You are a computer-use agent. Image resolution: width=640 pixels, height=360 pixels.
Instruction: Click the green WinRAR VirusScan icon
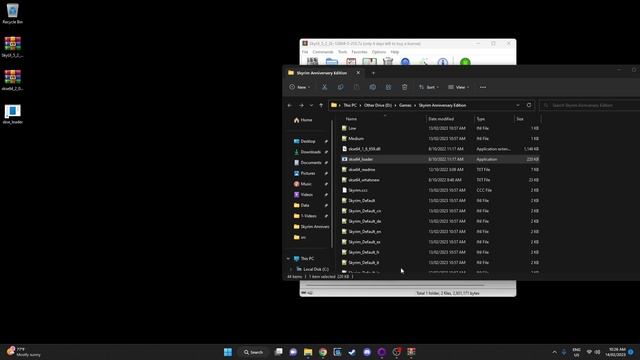click(x=465, y=62)
